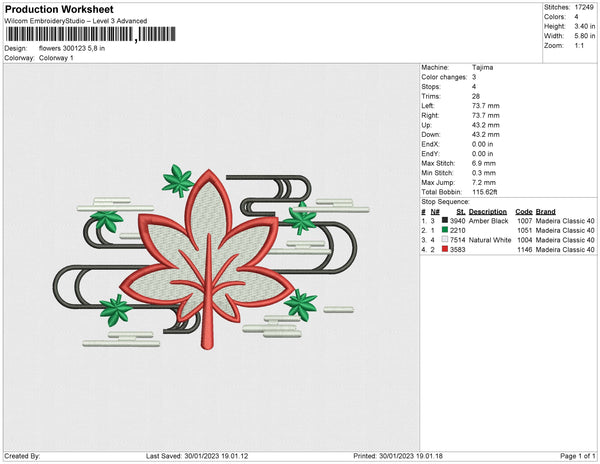Screen dimensions: 600x464
Task: Click the Production Worksheet title
Action: coord(59,9)
